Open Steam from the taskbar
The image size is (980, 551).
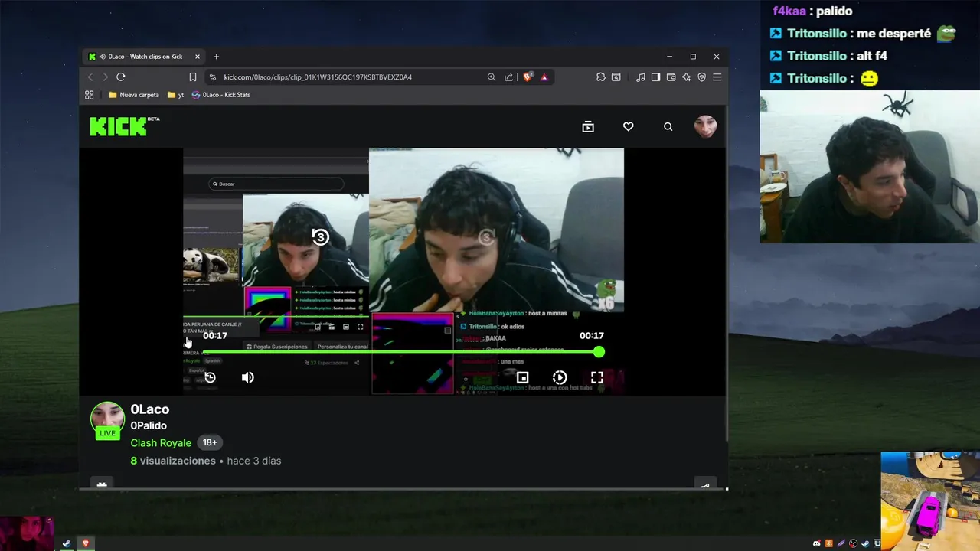pyautogui.click(x=67, y=543)
